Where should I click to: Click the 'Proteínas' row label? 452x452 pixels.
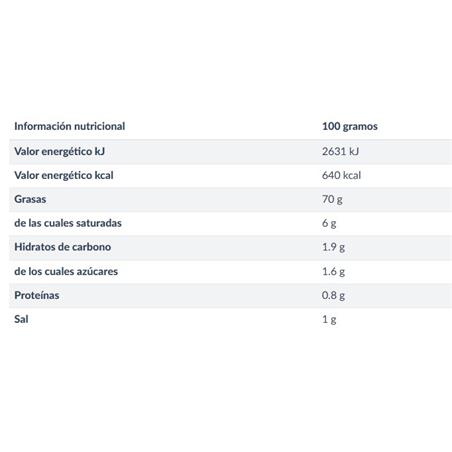point(37,295)
